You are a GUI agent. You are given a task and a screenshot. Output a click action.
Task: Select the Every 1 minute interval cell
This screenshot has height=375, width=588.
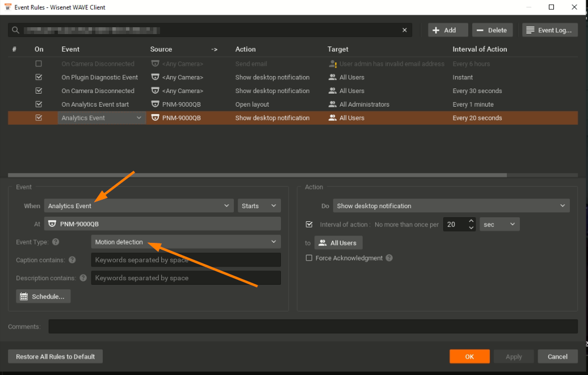pyautogui.click(x=473, y=104)
